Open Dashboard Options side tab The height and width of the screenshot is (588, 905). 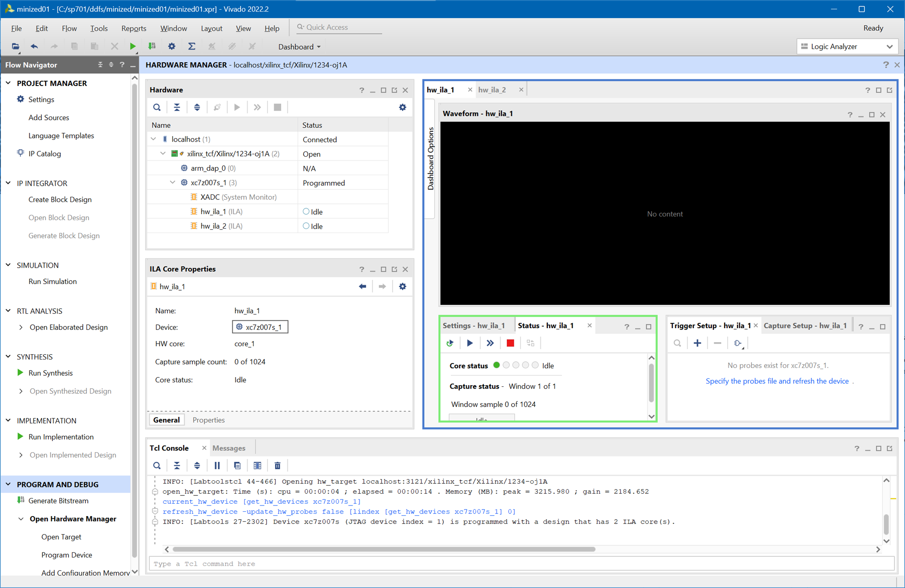430,158
